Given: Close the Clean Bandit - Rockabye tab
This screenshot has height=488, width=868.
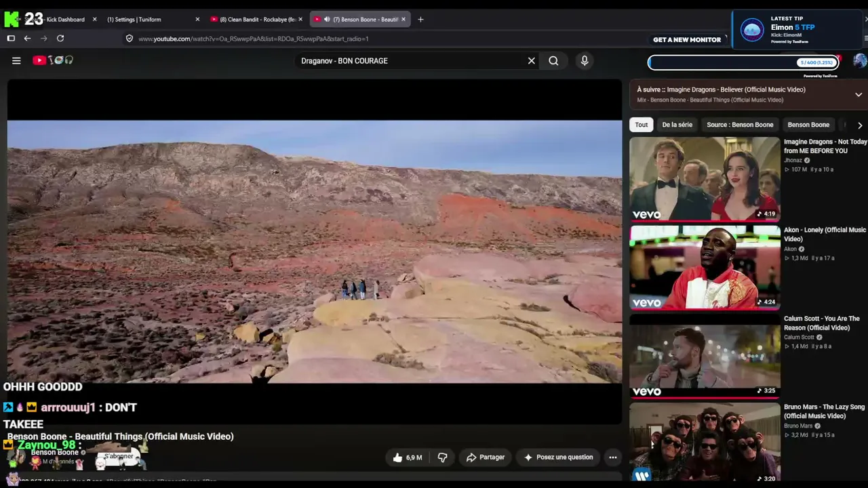Looking at the screenshot, I should [300, 19].
